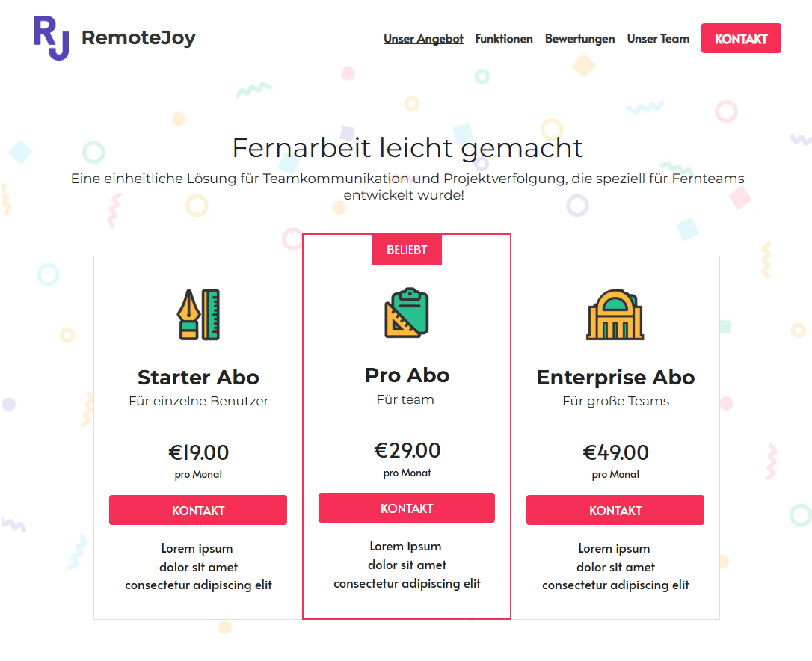Open the Unser Angebot menu item
The width and height of the screenshot is (812, 661).
coord(423,38)
